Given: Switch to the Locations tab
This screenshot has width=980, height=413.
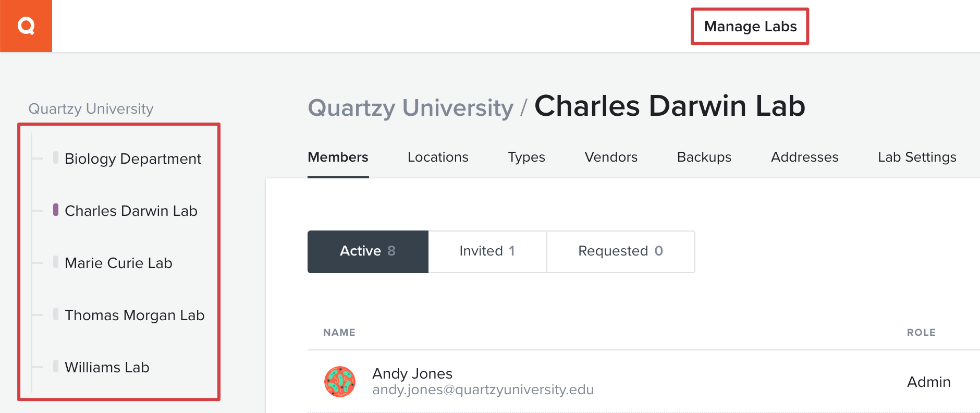Looking at the screenshot, I should tap(438, 157).
